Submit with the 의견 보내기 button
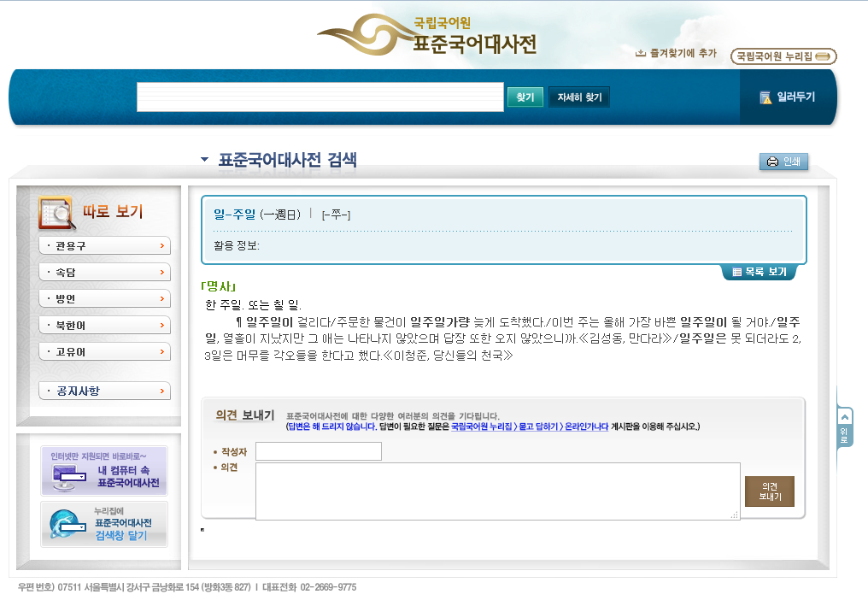 [x=770, y=491]
